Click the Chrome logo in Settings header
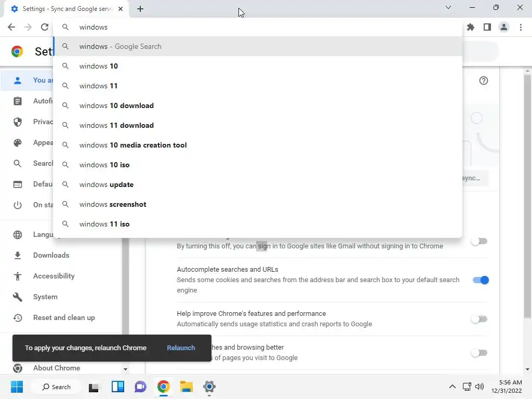This screenshot has width=532, height=399. [17, 51]
